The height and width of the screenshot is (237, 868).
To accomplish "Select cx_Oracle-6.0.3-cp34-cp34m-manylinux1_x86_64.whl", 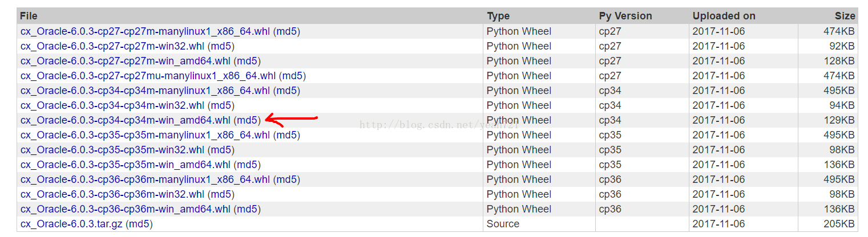I will point(145,91).
